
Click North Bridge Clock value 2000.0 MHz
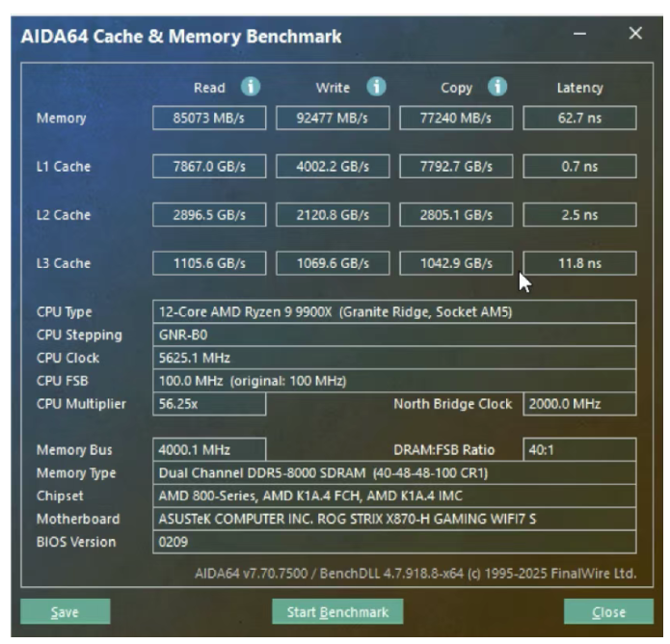[x=579, y=404]
